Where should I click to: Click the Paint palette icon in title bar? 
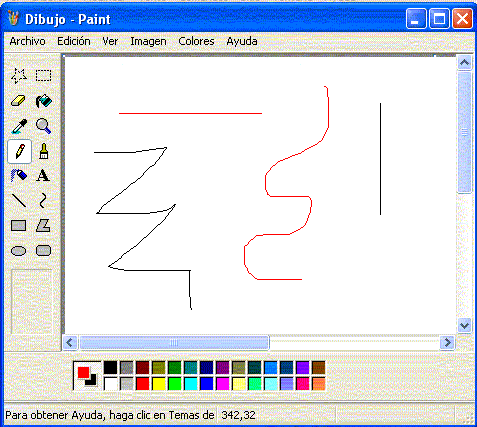(13, 18)
